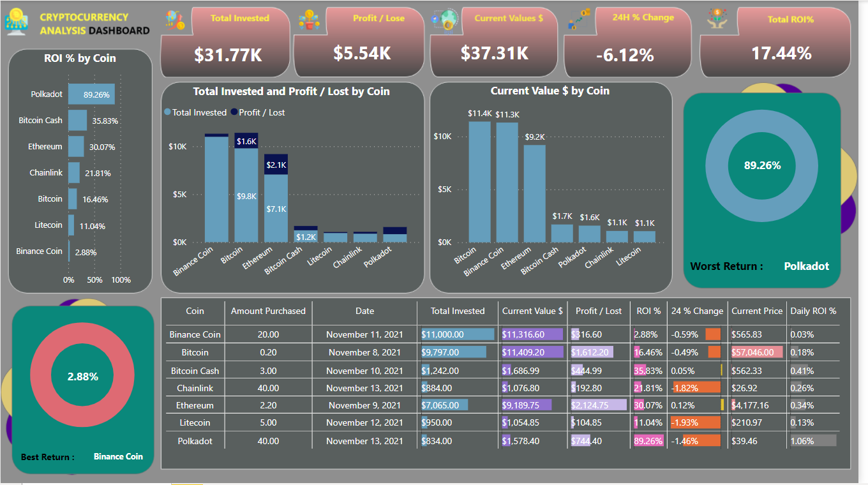Click the -1.93% 24 % Change cell

tap(697, 422)
